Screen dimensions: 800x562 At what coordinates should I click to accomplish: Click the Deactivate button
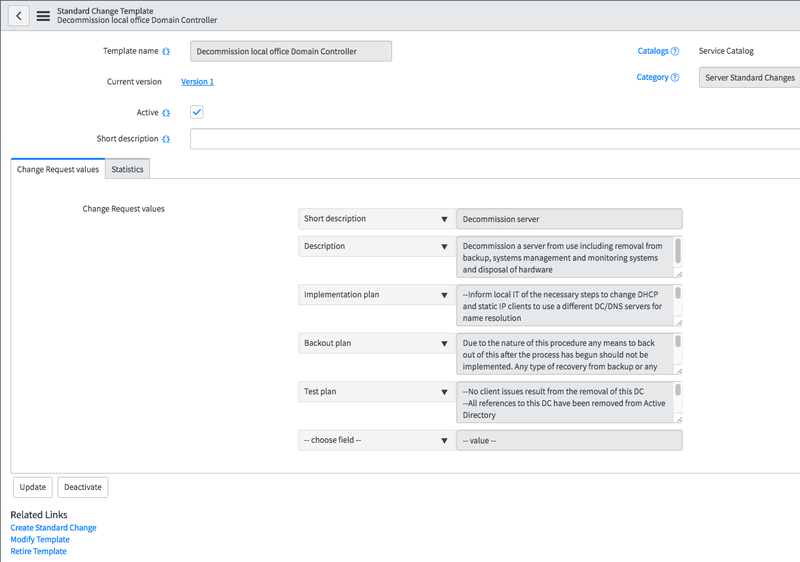click(x=83, y=487)
